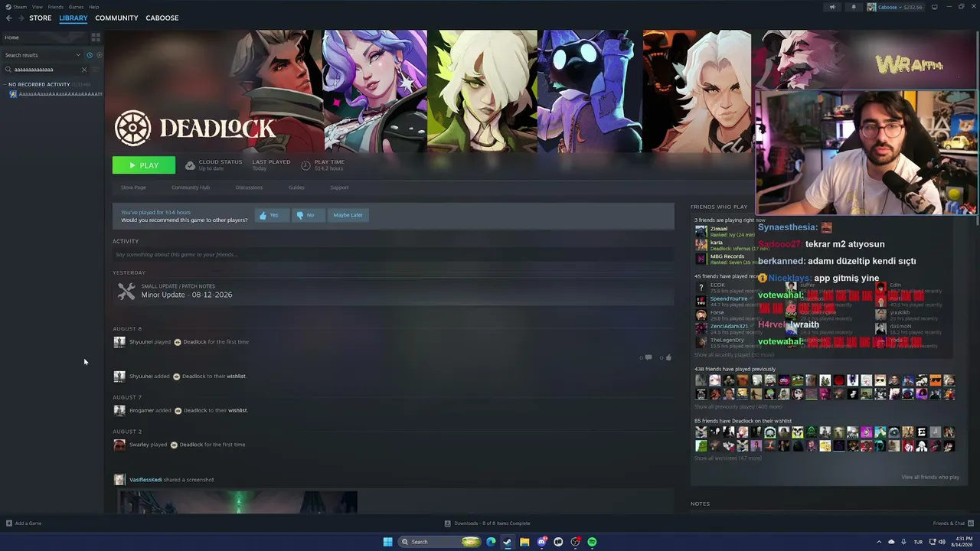Open Deadlock's Community Hub link

tap(191, 187)
